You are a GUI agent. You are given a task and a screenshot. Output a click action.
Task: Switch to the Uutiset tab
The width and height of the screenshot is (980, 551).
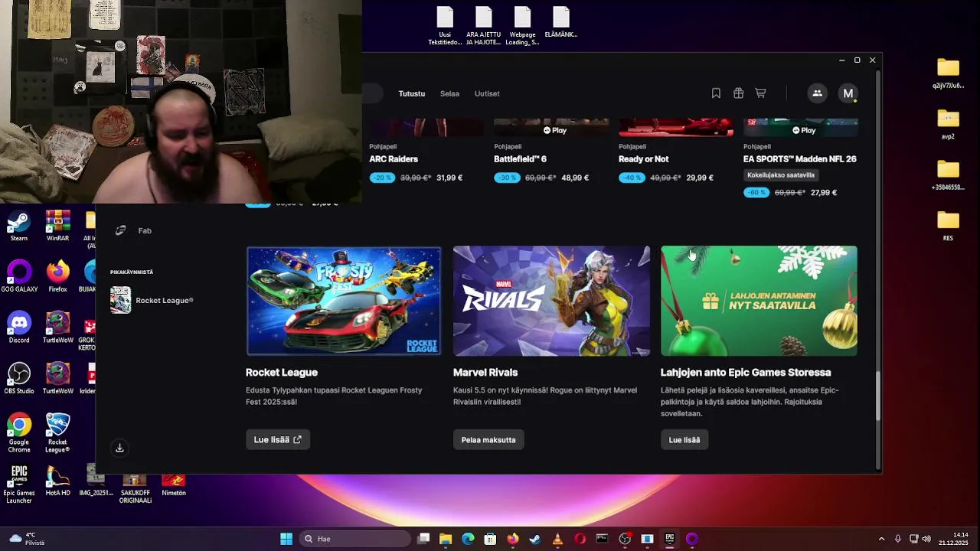point(487,93)
